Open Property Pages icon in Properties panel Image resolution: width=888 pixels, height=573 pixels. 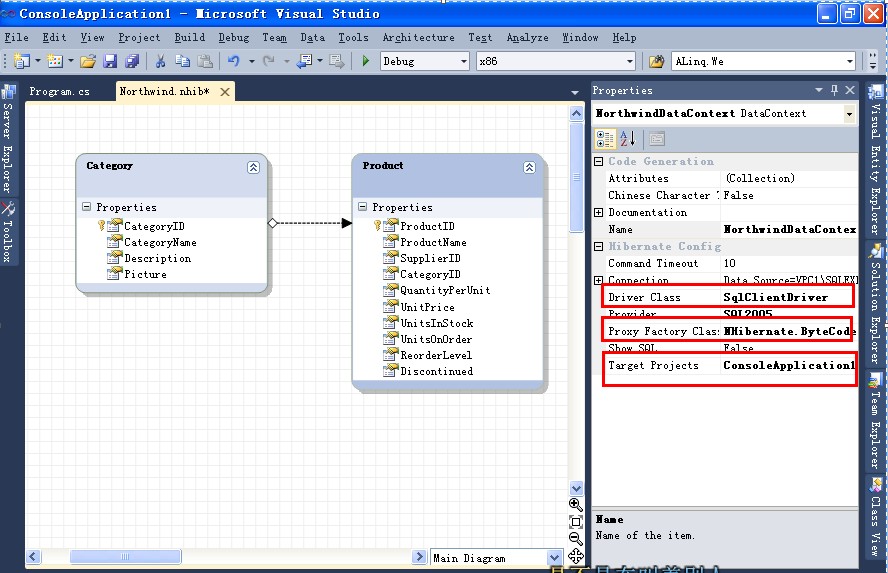coord(657,139)
